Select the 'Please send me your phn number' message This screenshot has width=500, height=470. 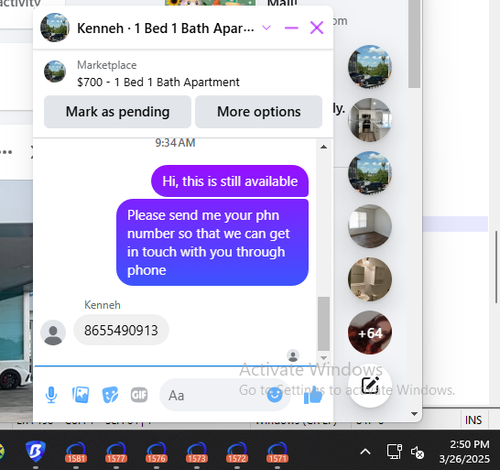pyautogui.click(x=212, y=242)
